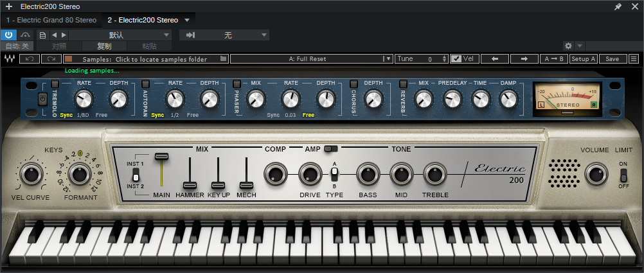Pin the plugin window

(x=618, y=6)
